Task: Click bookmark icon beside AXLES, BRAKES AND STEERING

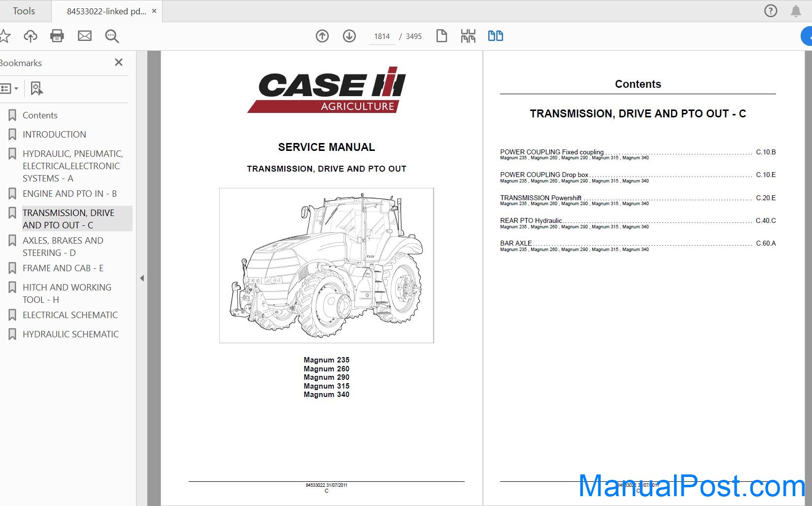Action: click(12, 241)
